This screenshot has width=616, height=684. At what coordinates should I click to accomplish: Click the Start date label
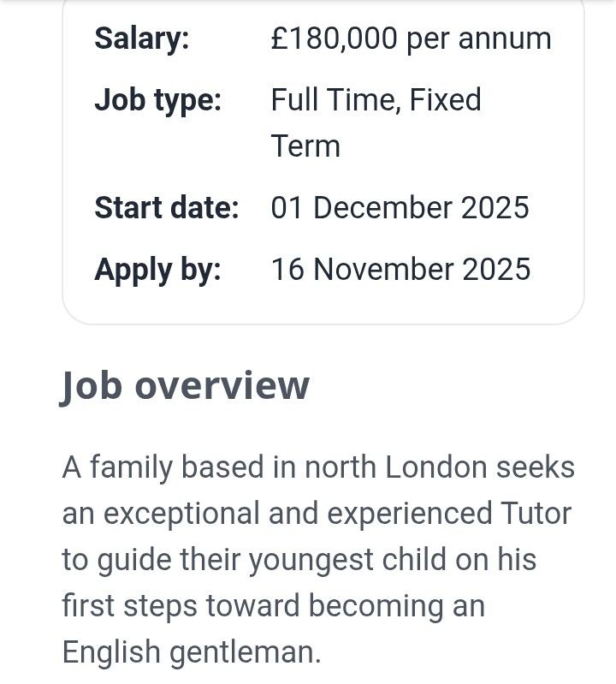point(166,208)
